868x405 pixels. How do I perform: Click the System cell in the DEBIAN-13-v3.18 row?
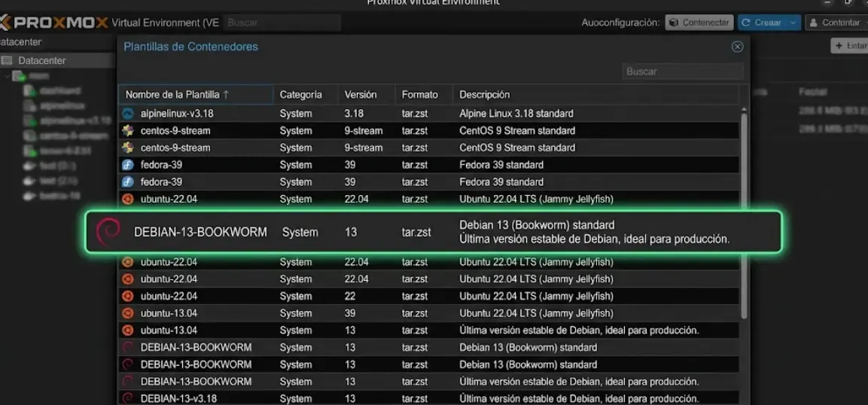(x=296, y=398)
